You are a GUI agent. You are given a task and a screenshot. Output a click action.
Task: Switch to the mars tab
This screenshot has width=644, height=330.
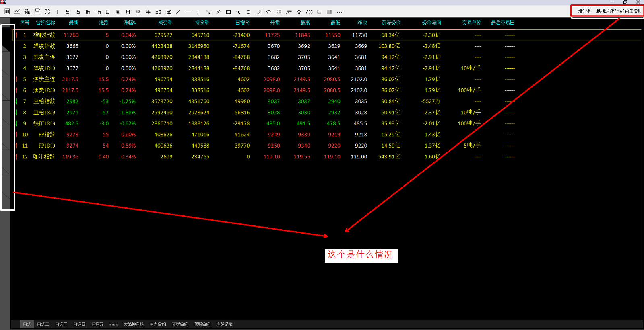point(114,324)
